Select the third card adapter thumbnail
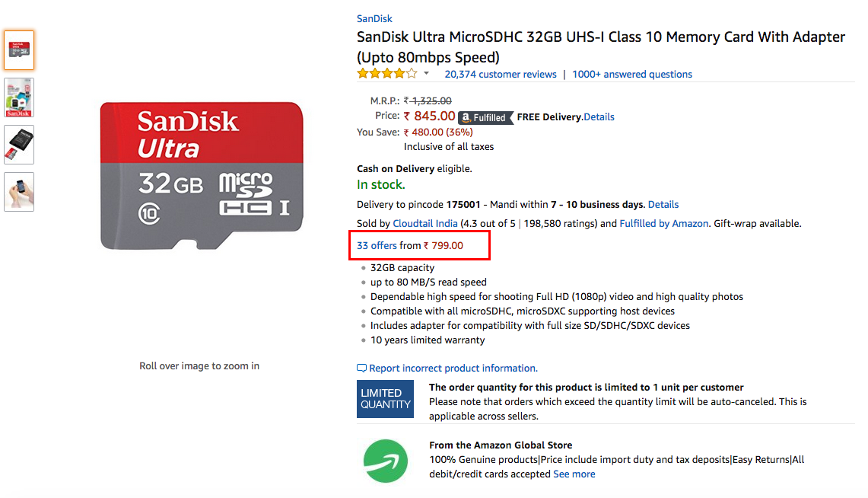Image resolution: width=868 pixels, height=498 pixels. click(x=19, y=145)
